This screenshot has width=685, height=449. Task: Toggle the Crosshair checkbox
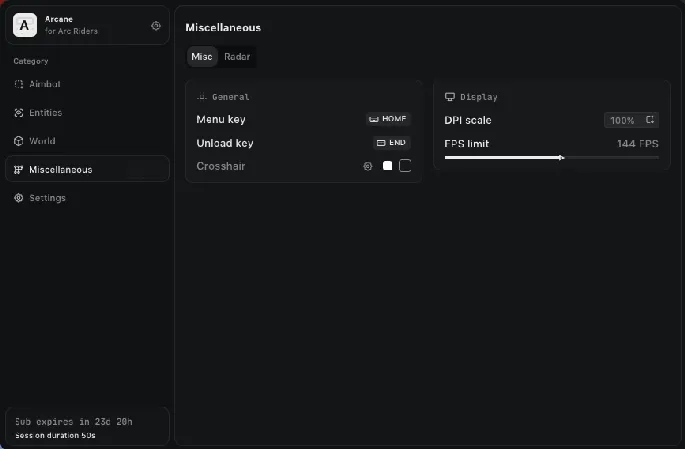(x=405, y=166)
